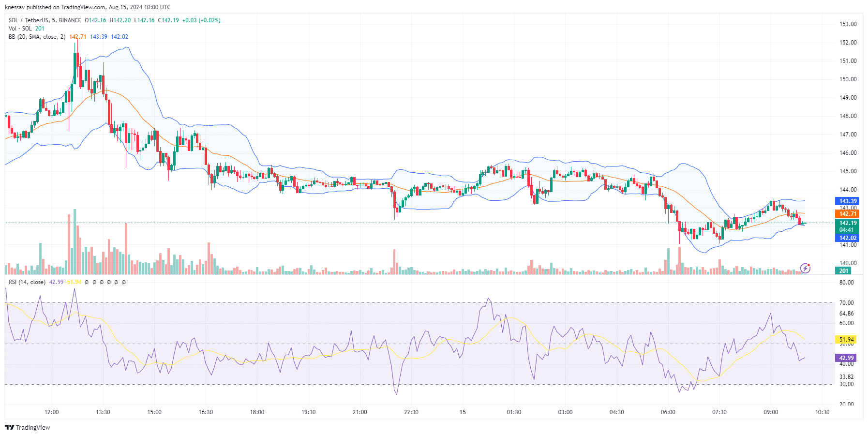Click the blue 142.02 price axis tag
This screenshot has width=868, height=436.
click(x=848, y=238)
